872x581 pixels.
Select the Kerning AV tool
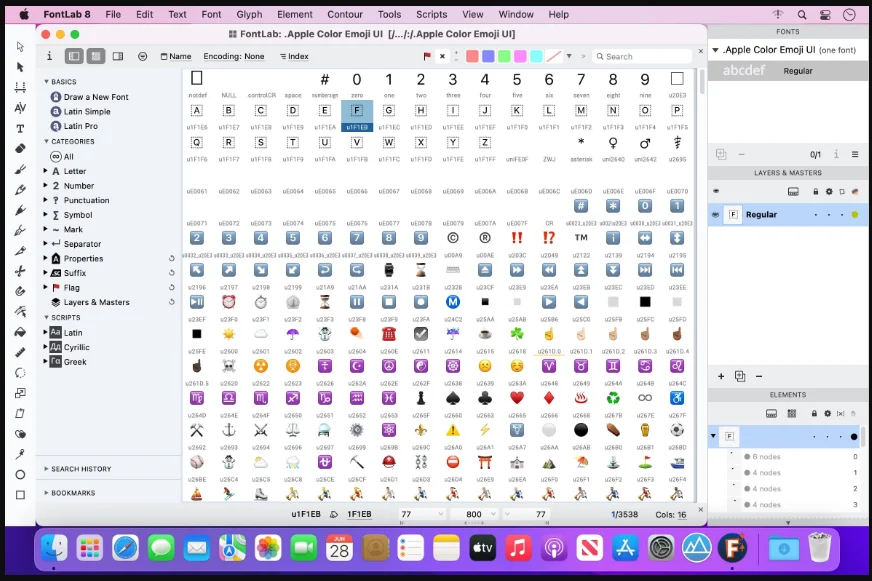[x=20, y=108]
